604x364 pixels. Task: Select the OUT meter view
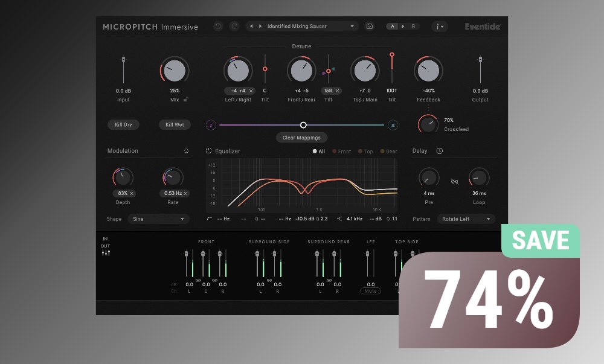tap(105, 246)
